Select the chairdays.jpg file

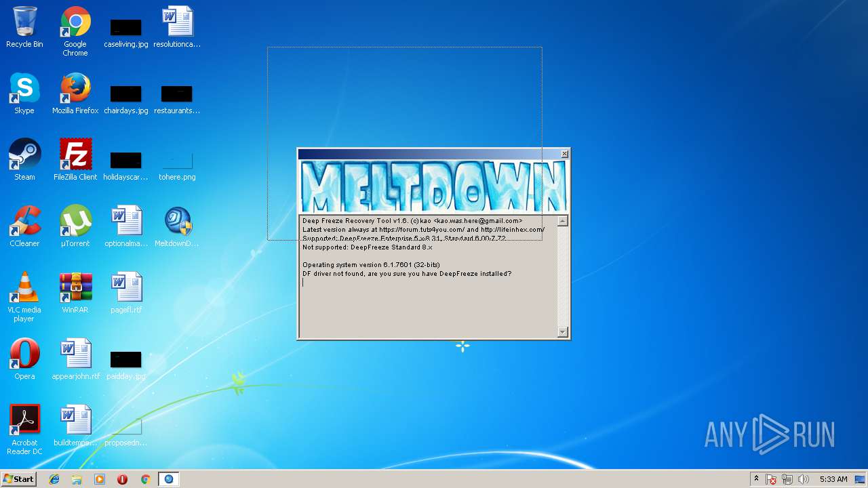click(126, 98)
